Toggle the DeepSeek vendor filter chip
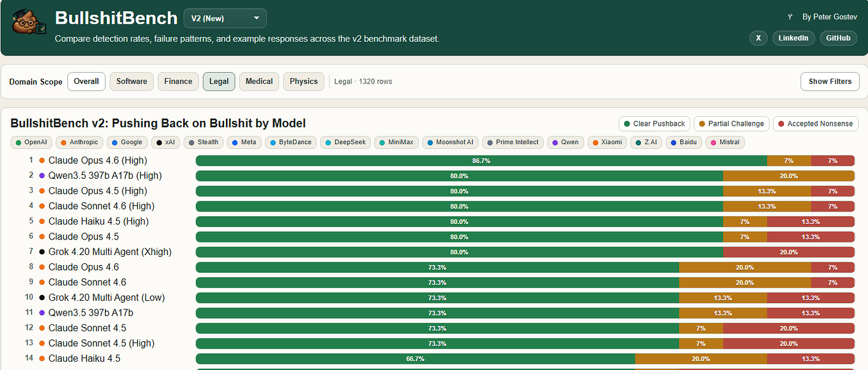868x370 pixels. [x=345, y=142]
